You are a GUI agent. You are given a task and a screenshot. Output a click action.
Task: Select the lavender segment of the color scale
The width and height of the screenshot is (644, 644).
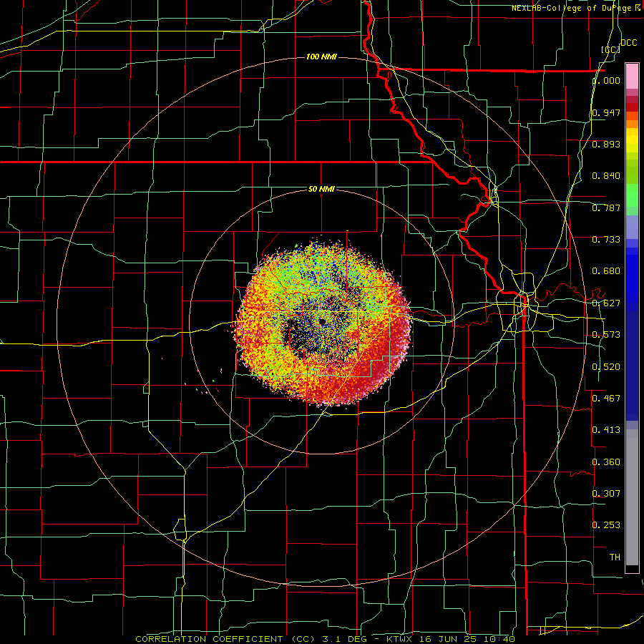pos(632,228)
